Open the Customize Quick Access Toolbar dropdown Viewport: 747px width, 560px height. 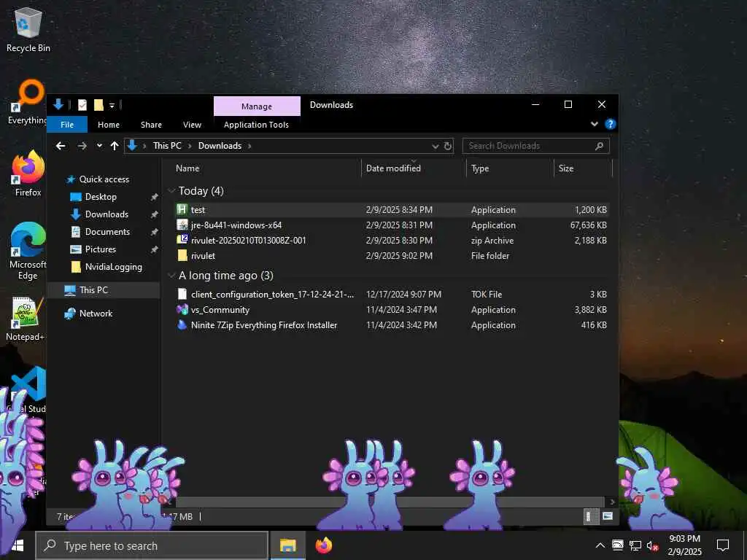coord(112,105)
